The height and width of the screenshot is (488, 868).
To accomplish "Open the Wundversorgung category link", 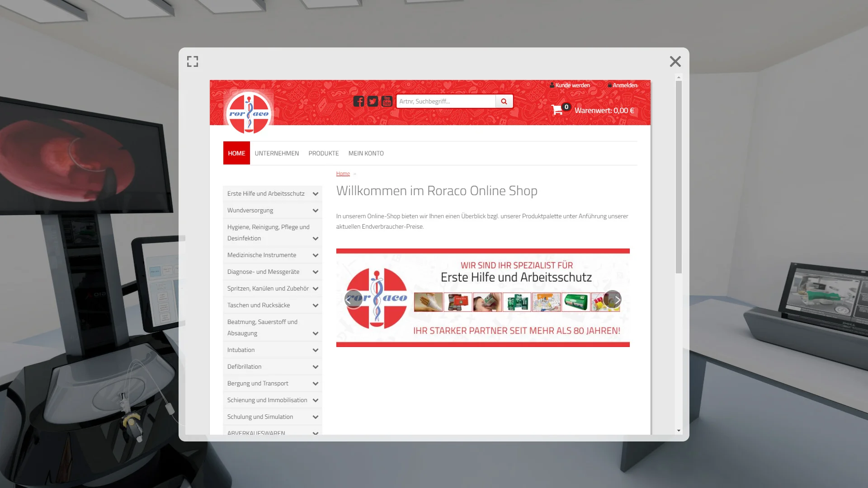I will coord(250,210).
